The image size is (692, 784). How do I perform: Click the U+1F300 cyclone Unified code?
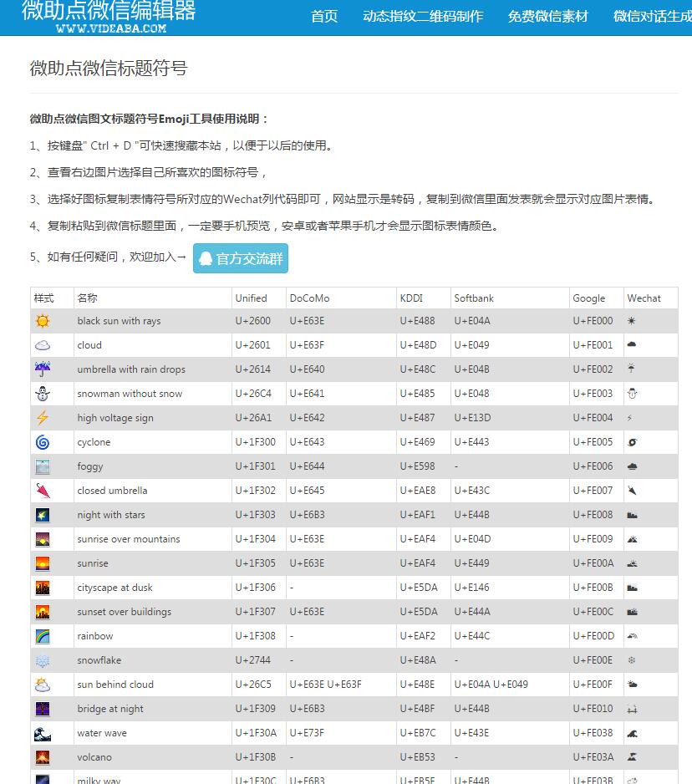(x=255, y=442)
